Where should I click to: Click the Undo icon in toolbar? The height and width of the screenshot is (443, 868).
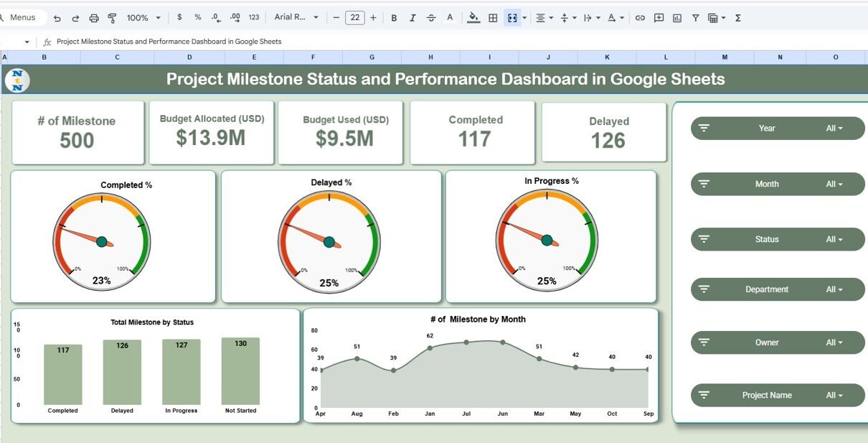(57, 18)
